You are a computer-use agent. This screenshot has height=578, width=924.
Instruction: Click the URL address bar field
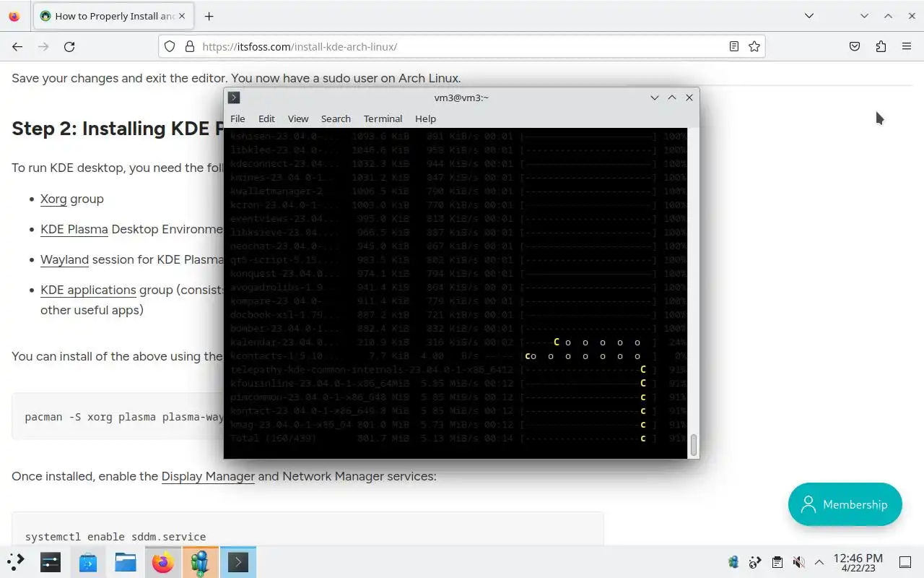point(462,46)
